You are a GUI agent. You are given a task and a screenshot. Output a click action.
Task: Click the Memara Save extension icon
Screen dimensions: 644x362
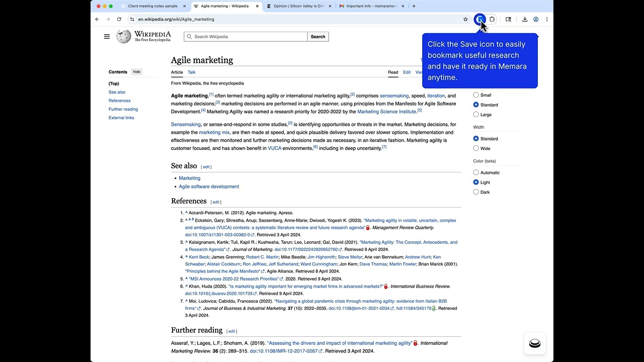tap(480, 19)
